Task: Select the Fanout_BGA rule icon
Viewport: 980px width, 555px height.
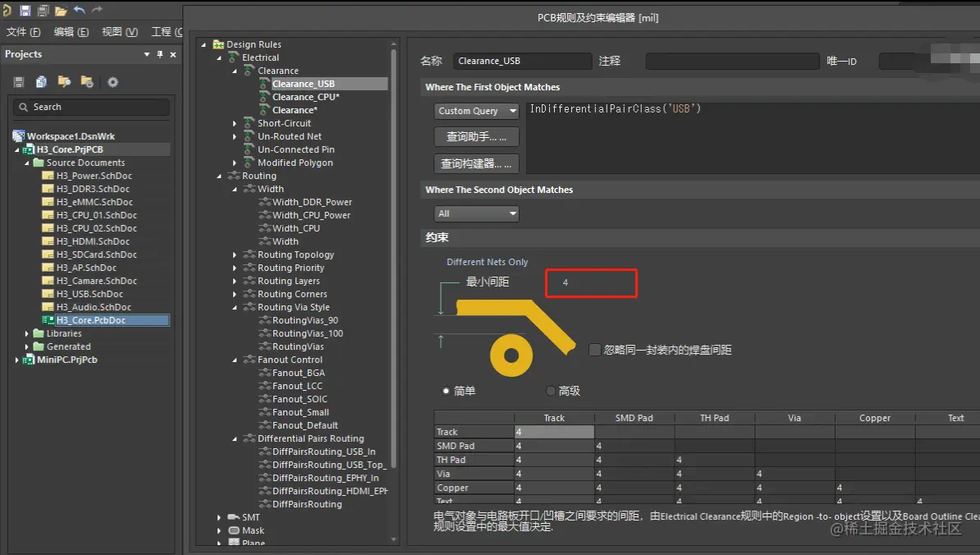Action: (265, 373)
